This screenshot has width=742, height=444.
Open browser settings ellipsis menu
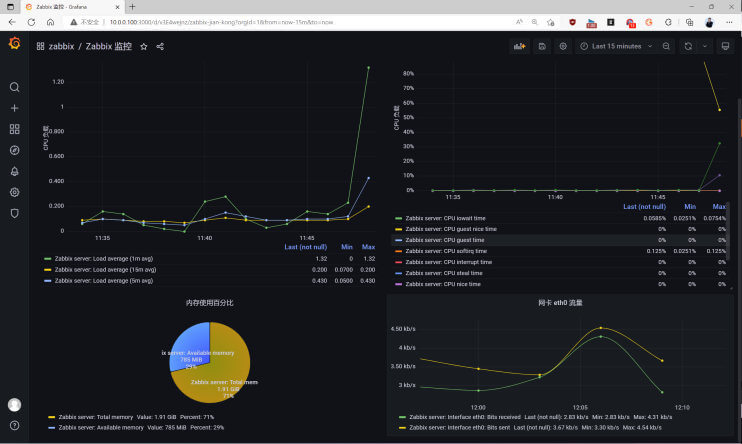729,22
